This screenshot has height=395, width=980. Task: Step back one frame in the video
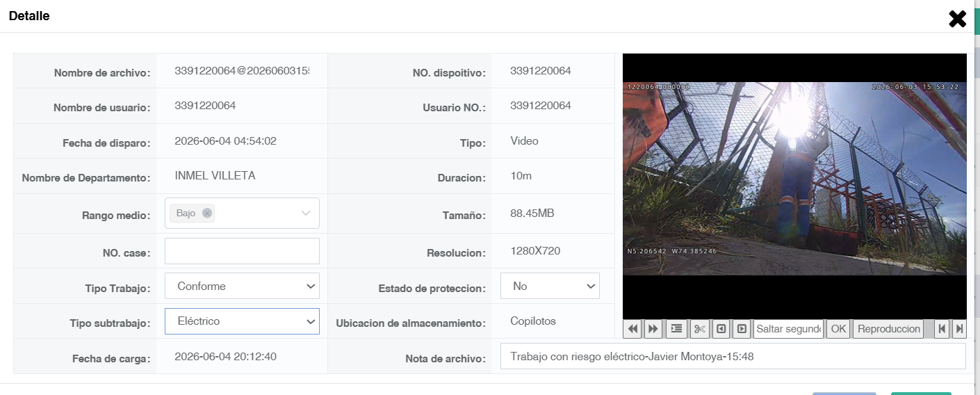[721, 329]
